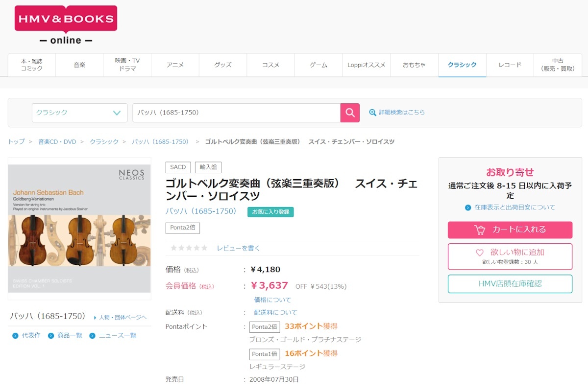The height and width of the screenshot is (392, 588).
Task: Click the Goldberg Variations album cover image
Action: (x=79, y=229)
